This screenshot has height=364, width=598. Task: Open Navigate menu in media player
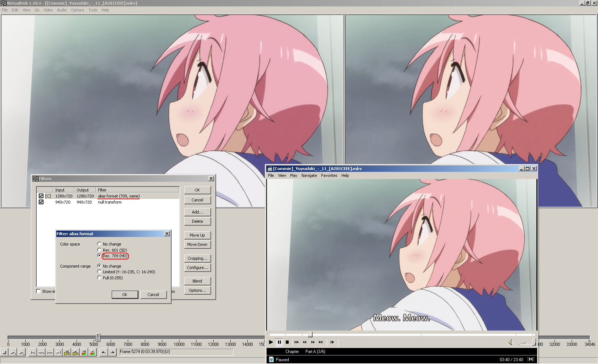(x=309, y=175)
